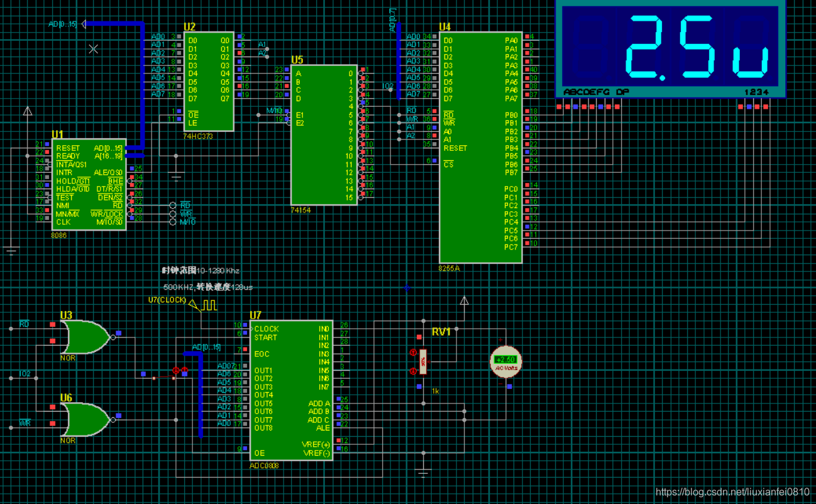This screenshot has width=816, height=504.
Task: Click the ground symbol below the 74HC373
Action: click(x=177, y=177)
